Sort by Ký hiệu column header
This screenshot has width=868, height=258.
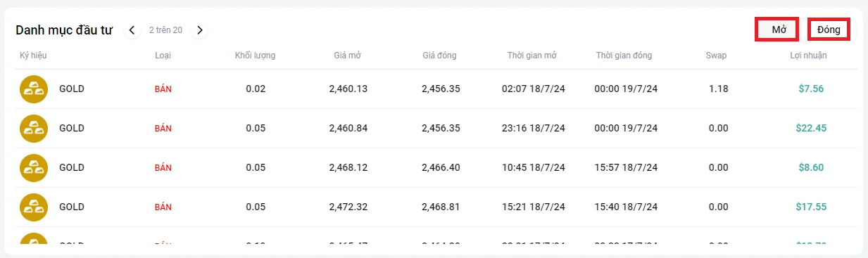33,56
